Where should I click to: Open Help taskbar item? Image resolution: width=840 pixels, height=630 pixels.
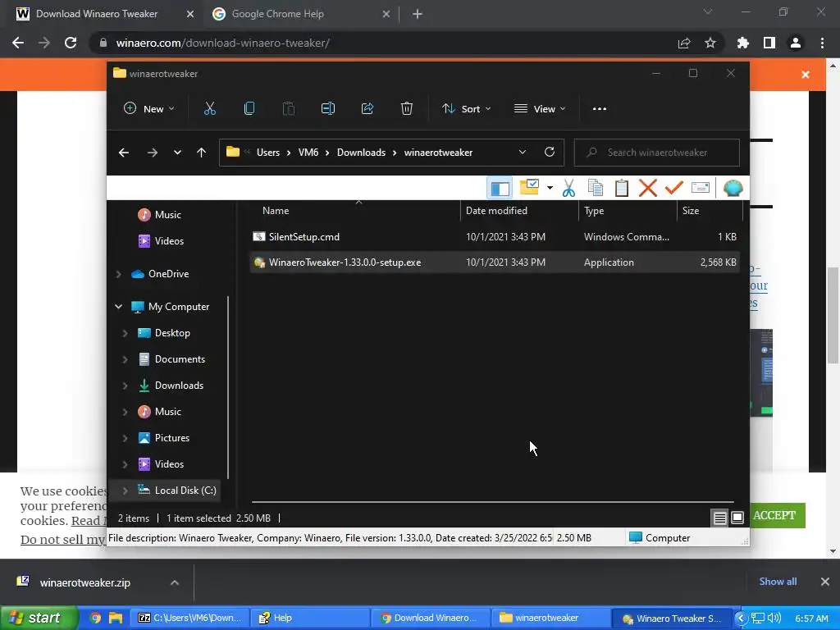[x=308, y=619]
